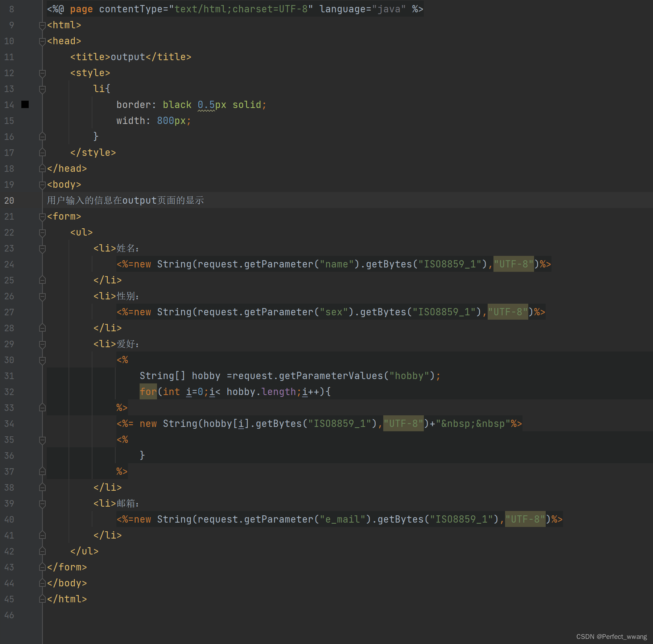Collapse the 爱好 li fold marker on line 29
The width and height of the screenshot is (653, 644).
(42, 344)
